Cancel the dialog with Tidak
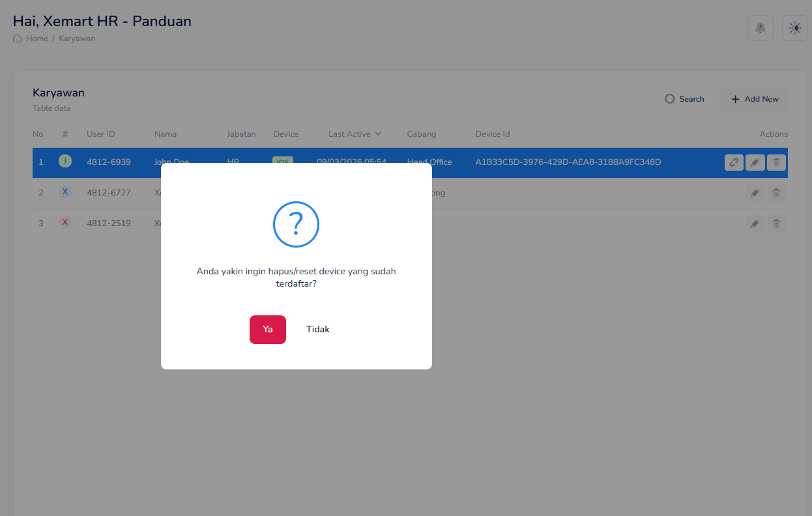This screenshot has height=516, width=812. (318, 330)
